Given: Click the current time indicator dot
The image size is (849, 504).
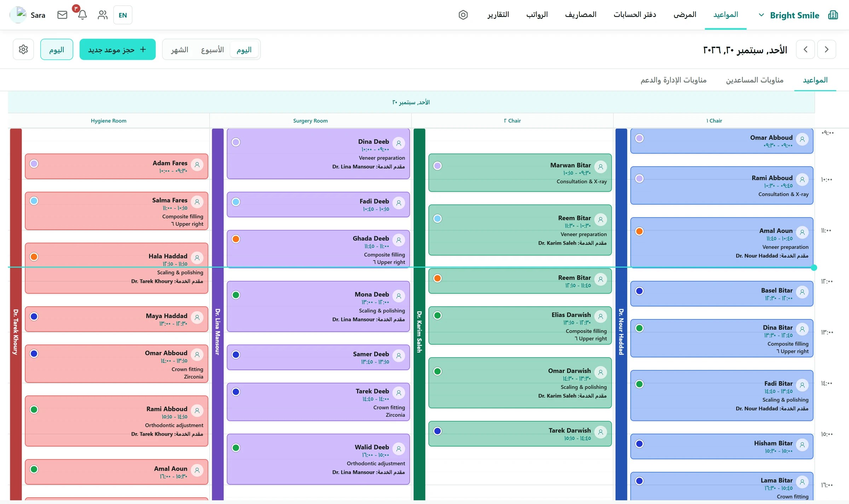Looking at the screenshot, I should (x=814, y=267).
